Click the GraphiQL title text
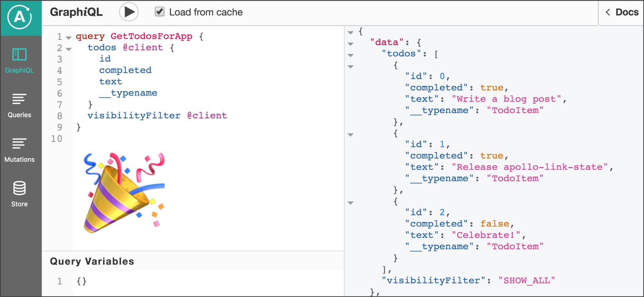This screenshot has width=644, height=297. point(76,12)
